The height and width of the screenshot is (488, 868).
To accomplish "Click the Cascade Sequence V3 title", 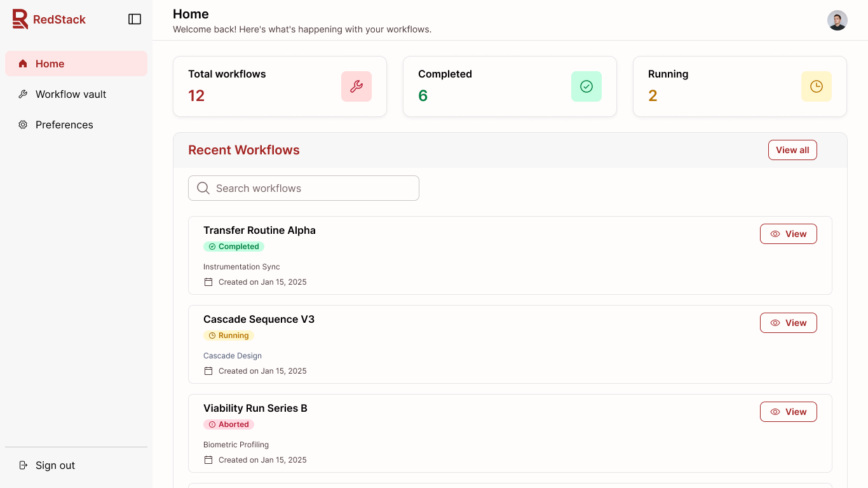I will [x=259, y=319].
